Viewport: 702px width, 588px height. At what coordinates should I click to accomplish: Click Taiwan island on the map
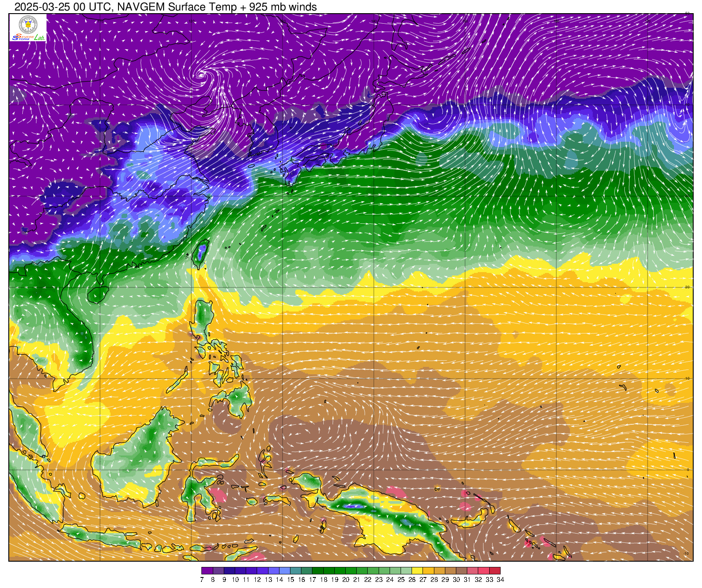[201, 254]
